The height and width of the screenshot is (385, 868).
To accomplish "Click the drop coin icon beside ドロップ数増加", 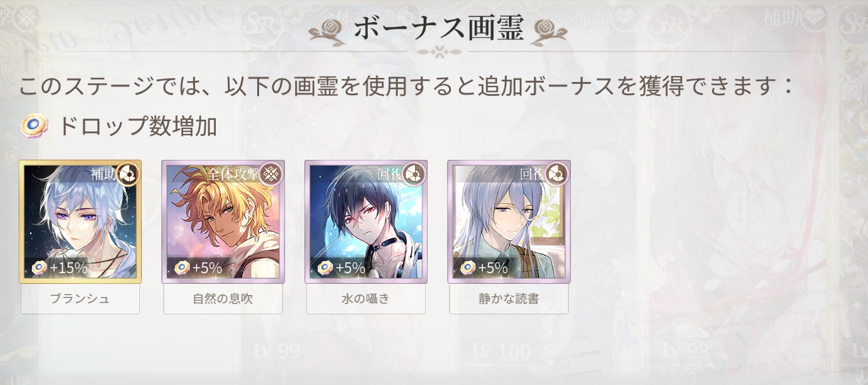I will pyautogui.click(x=34, y=125).
